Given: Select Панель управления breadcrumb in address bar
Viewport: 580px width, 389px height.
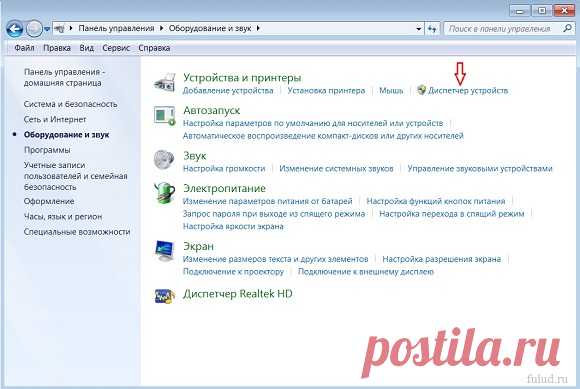Looking at the screenshot, I should click(116, 28).
